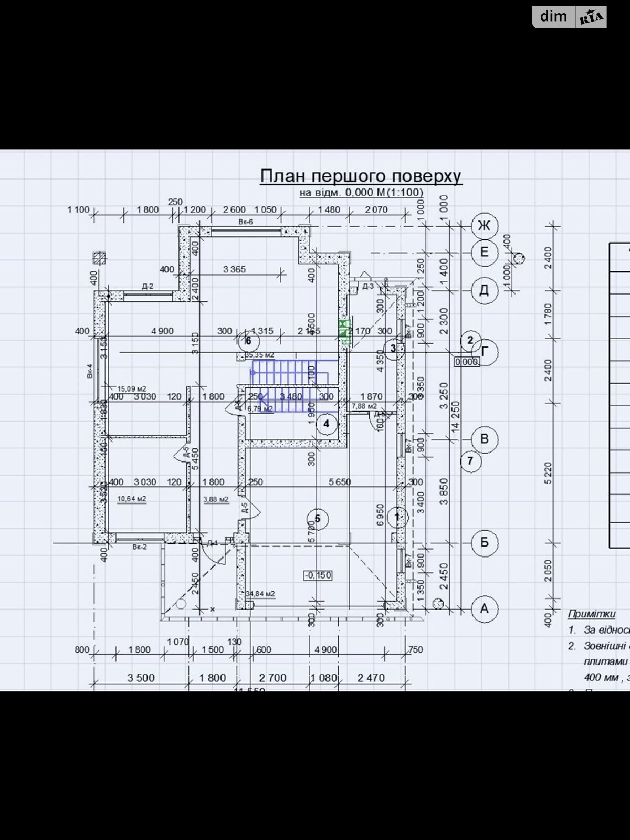Select the 10,64 м2 room area label
Screen dimensions: 630x840
(131, 499)
